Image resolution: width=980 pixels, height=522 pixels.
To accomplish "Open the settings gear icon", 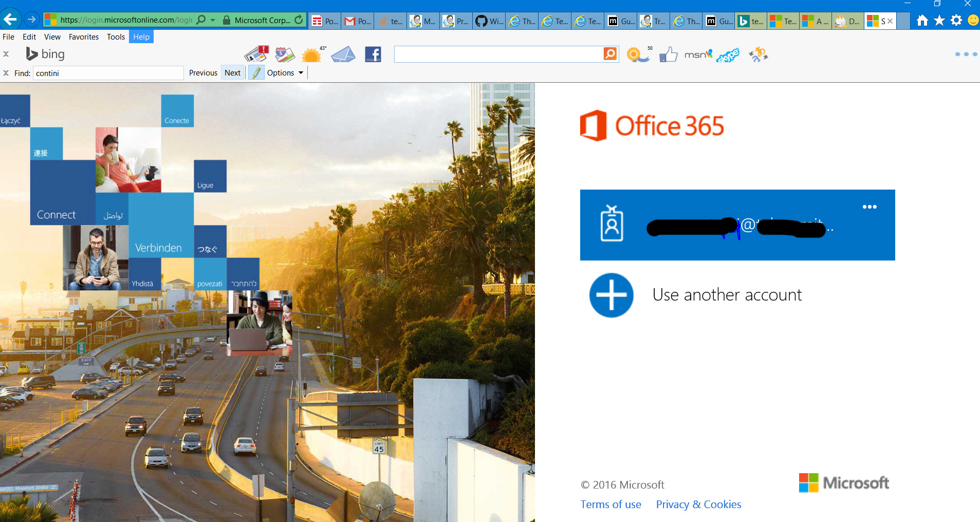I will point(956,21).
